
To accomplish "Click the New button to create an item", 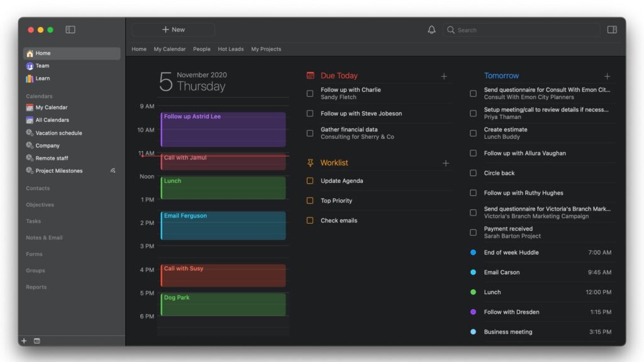I will click(x=172, y=29).
